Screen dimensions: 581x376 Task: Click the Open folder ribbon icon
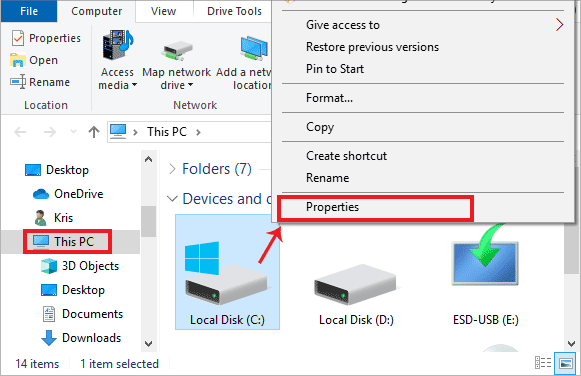[x=17, y=60]
